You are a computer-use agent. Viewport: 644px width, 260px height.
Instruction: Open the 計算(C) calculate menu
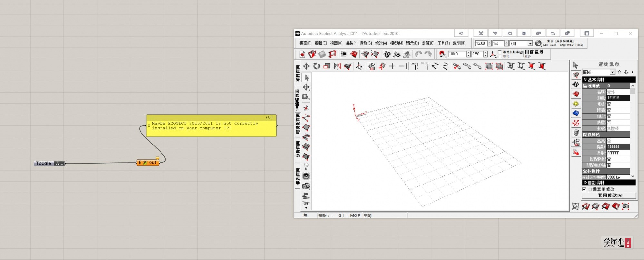(428, 43)
